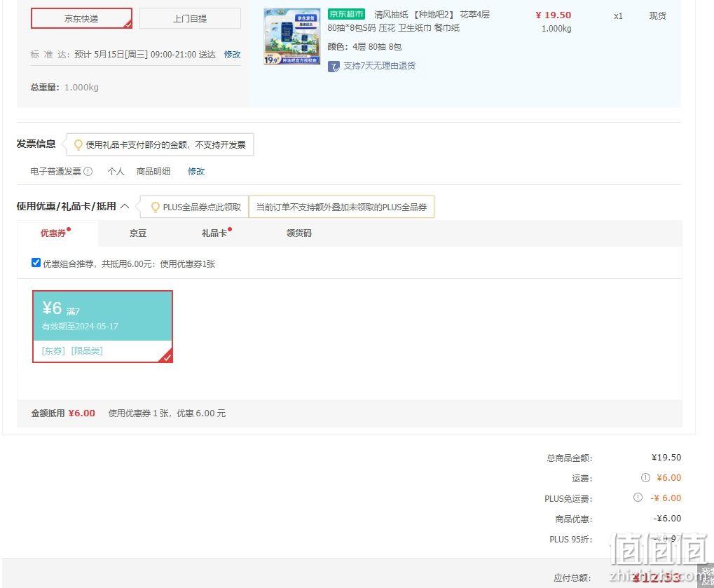Open the tissue product thumbnail image

point(292,36)
